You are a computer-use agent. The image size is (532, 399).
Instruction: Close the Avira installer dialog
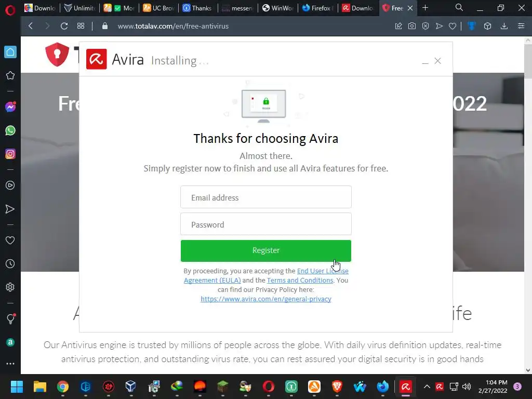coord(437,61)
